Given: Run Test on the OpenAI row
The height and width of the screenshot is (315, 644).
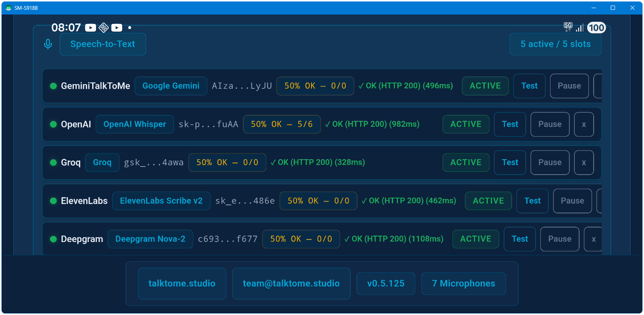Looking at the screenshot, I should click(x=510, y=124).
